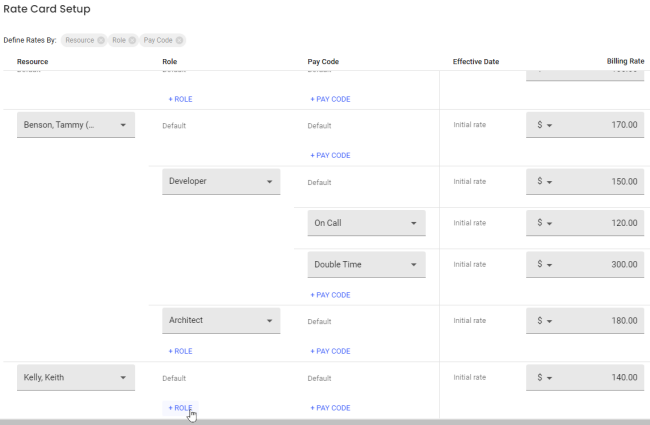Add a role under Kelly, Keith
650x425 pixels.
click(180, 408)
